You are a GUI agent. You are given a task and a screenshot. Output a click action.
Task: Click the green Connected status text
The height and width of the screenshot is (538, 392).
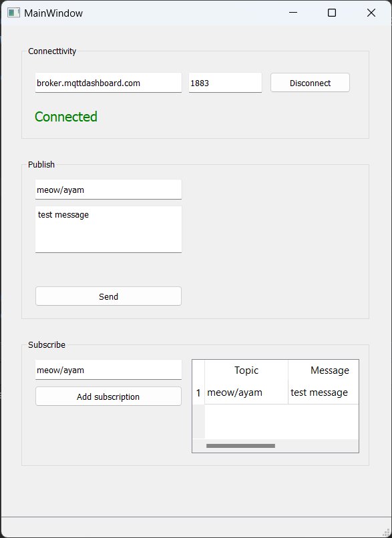pyautogui.click(x=66, y=117)
